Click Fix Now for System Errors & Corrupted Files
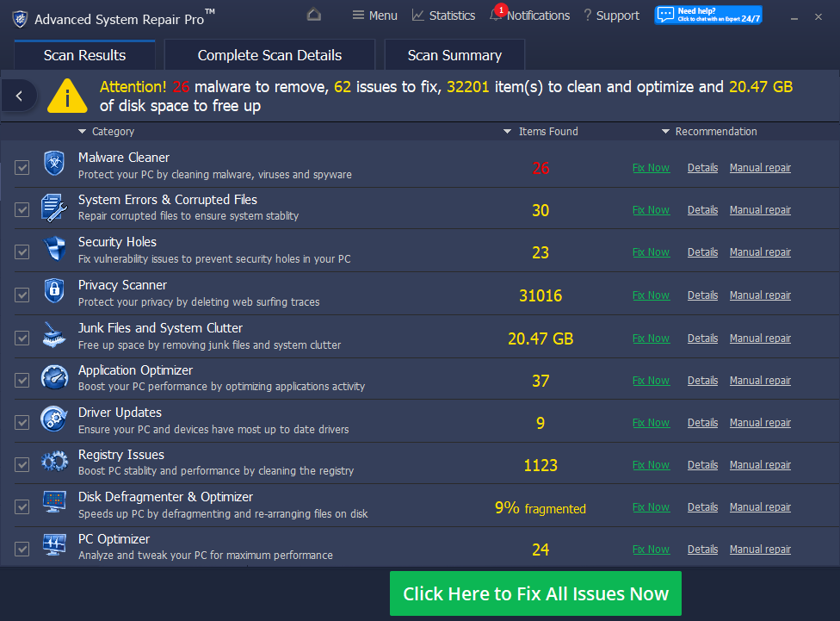Image resolution: width=840 pixels, height=621 pixels. coord(651,209)
